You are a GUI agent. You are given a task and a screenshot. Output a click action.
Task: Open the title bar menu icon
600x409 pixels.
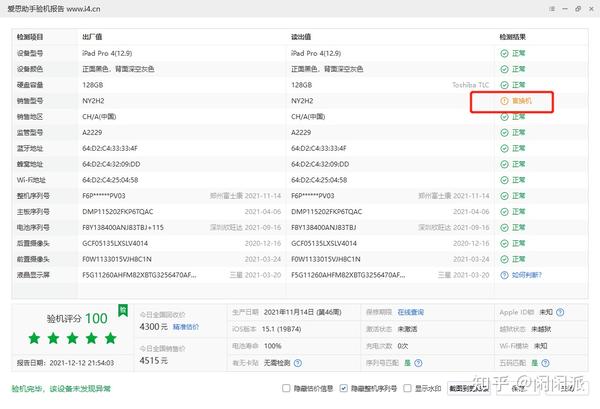552,9
